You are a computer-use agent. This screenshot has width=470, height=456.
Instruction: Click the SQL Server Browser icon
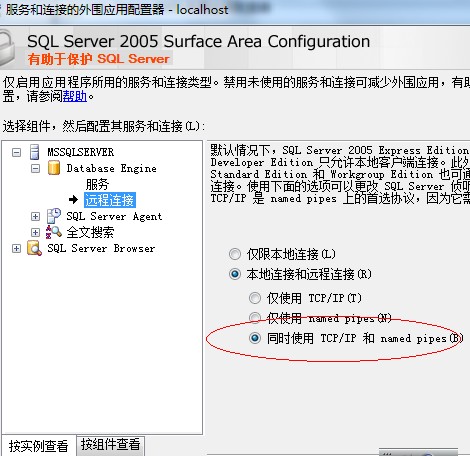[34, 248]
